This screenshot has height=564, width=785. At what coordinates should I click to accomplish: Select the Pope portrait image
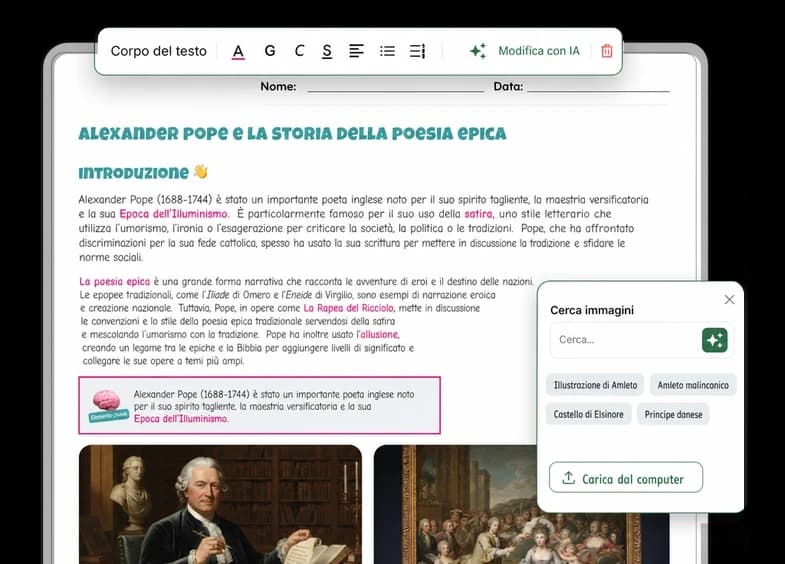pyautogui.click(x=220, y=504)
